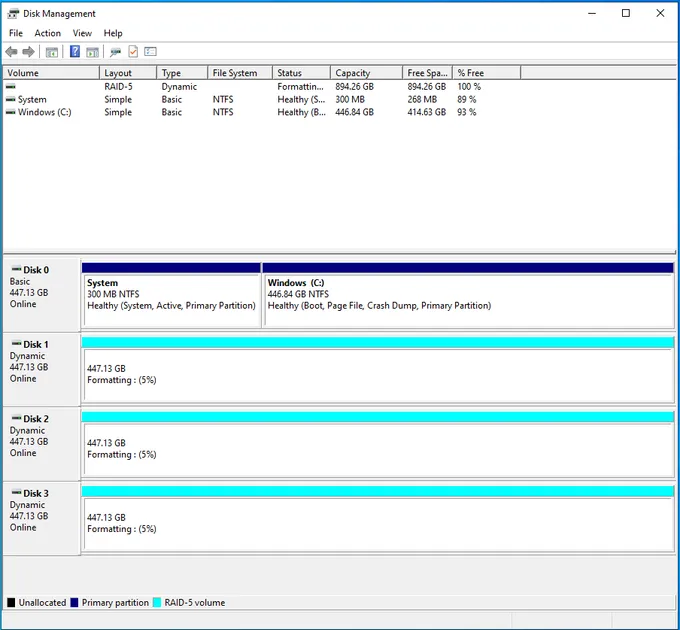Click the "Dynamic" type cell in volume list

click(179, 87)
